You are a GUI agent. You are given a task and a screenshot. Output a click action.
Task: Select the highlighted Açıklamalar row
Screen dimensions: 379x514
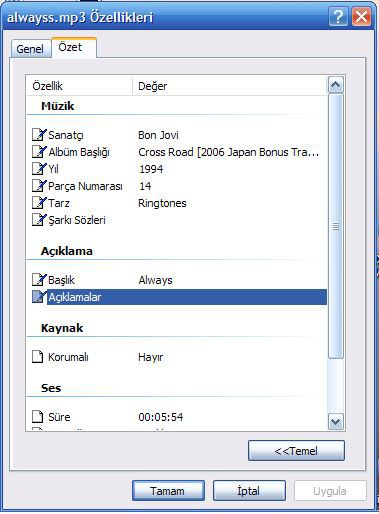click(x=187, y=297)
